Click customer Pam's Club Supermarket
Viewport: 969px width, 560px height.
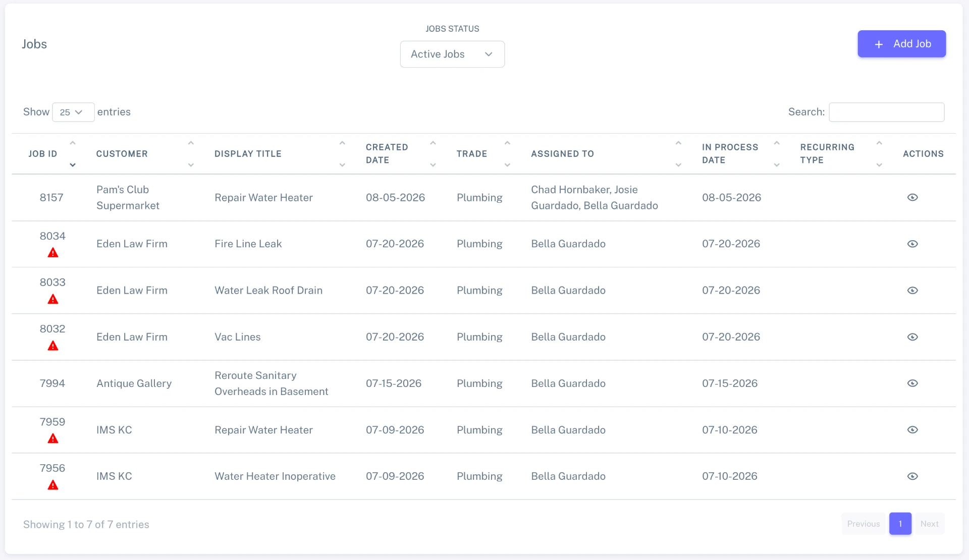pyautogui.click(x=128, y=197)
